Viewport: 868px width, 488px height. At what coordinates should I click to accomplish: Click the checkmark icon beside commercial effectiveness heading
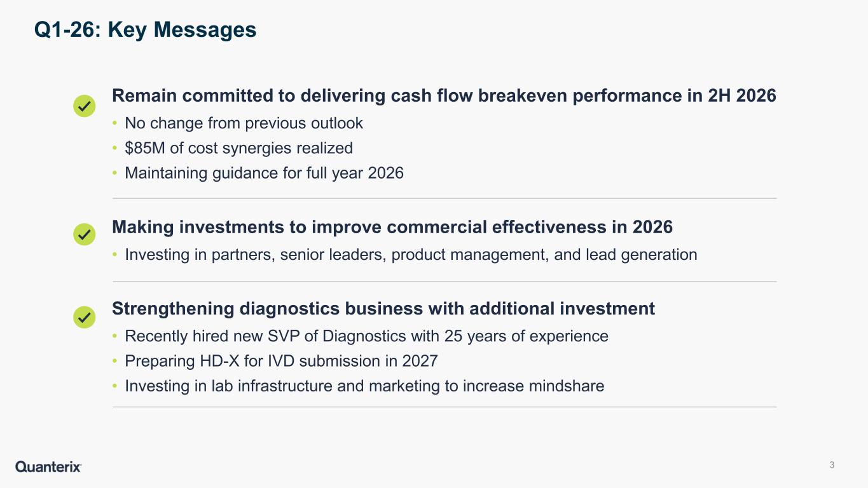84,234
